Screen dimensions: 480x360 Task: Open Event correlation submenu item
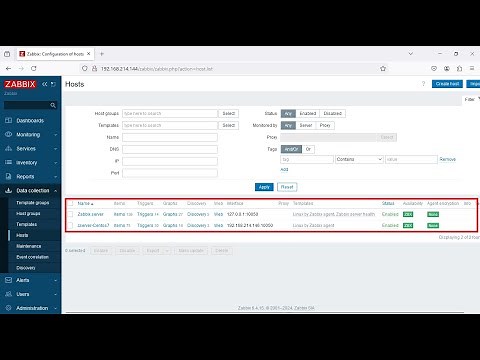coord(33,257)
